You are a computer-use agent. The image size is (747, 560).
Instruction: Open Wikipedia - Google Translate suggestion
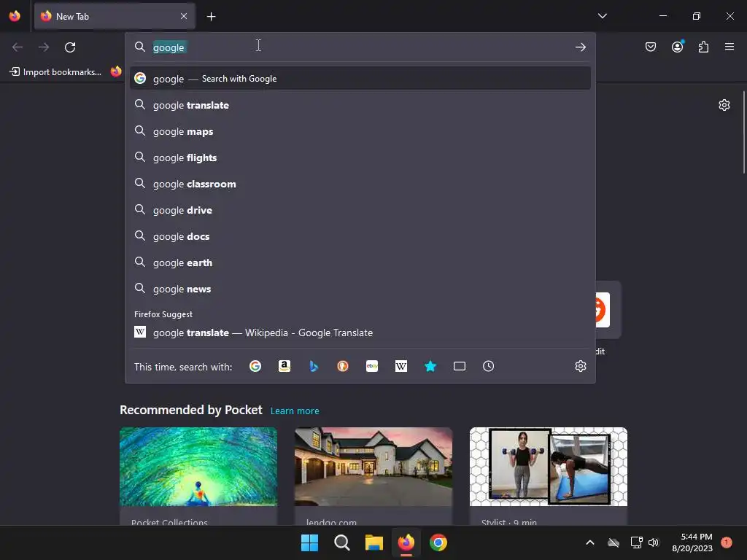click(360, 332)
